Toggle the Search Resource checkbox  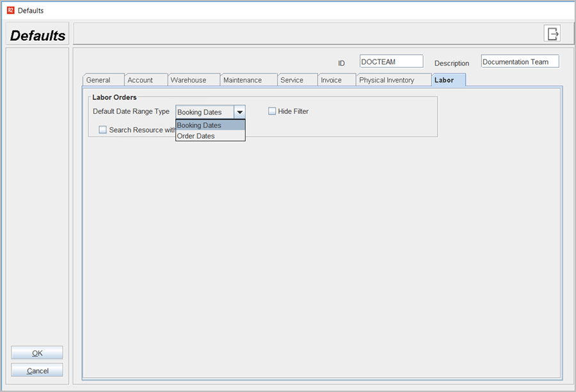click(x=103, y=130)
